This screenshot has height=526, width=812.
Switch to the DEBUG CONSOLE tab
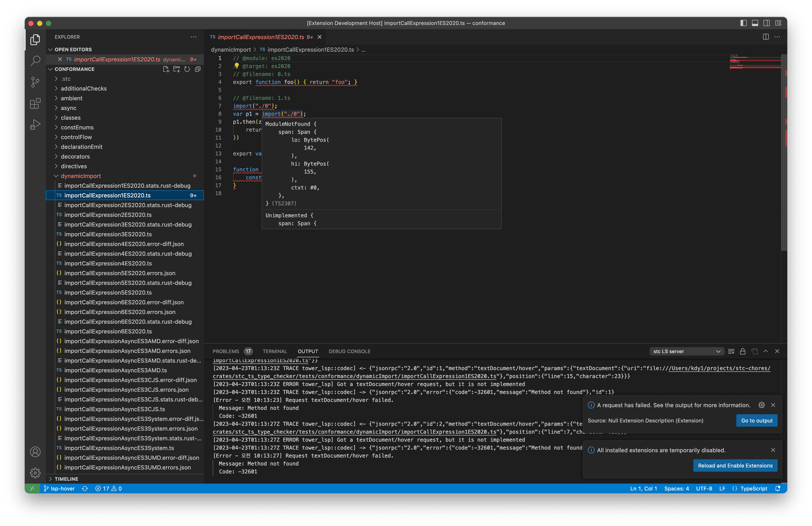[x=349, y=351]
